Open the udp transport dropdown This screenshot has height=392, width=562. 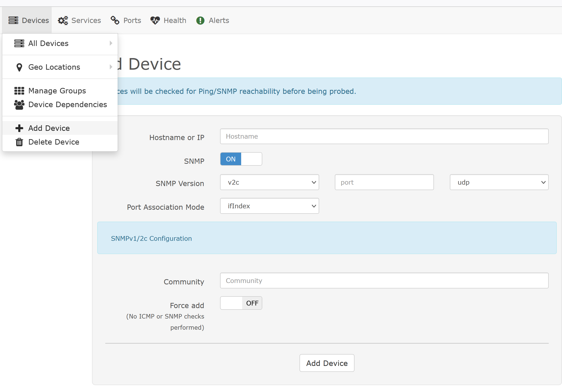point(499,182)
